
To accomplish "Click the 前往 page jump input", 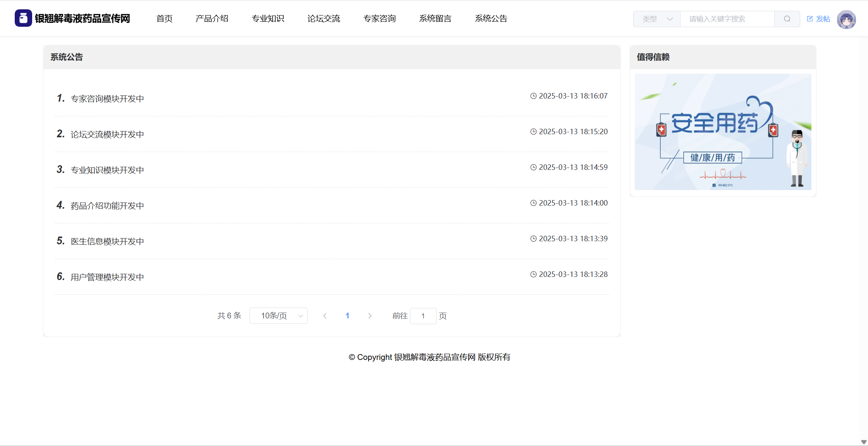I will (x=423, y=316).
